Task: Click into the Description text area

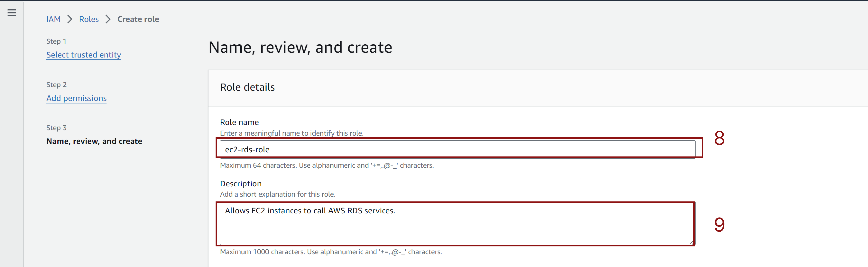Action: tap(457, 224)
